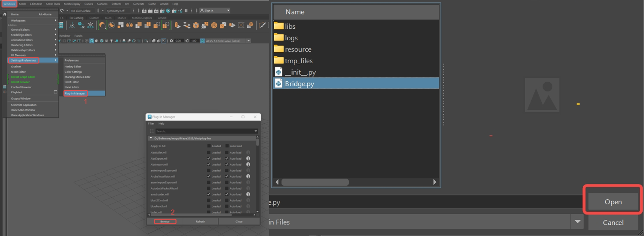Click the Python icon of __init__.py
Image resolution: width=644 pixels, height=236 pixels.
point(279,72)
